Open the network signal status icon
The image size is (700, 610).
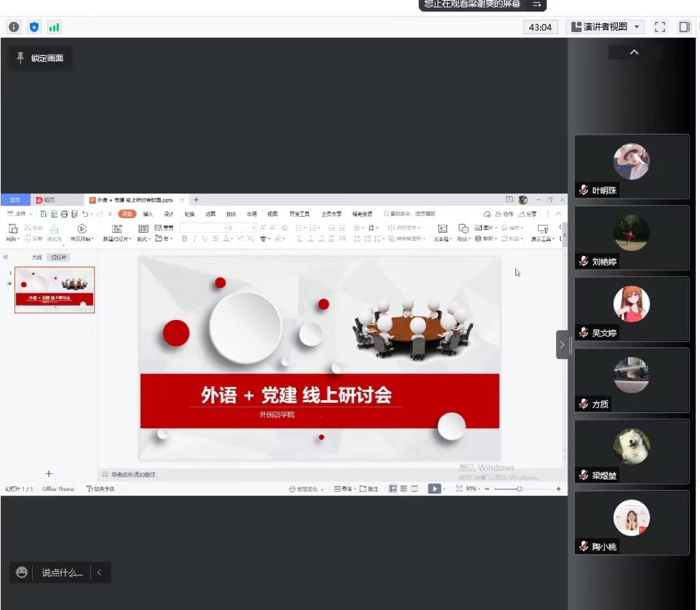pos(54,27)
